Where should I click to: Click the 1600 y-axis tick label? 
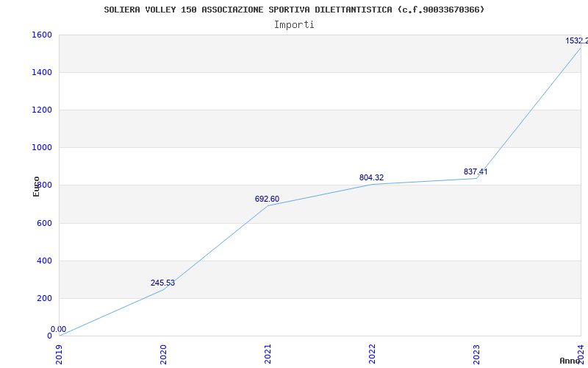pos(42,35)
